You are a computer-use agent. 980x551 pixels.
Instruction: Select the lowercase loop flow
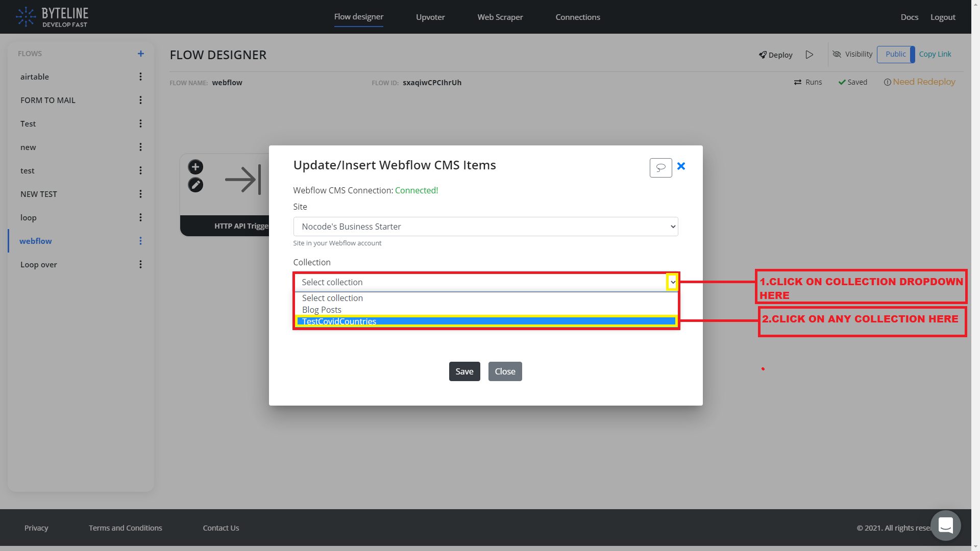point(29,217)
